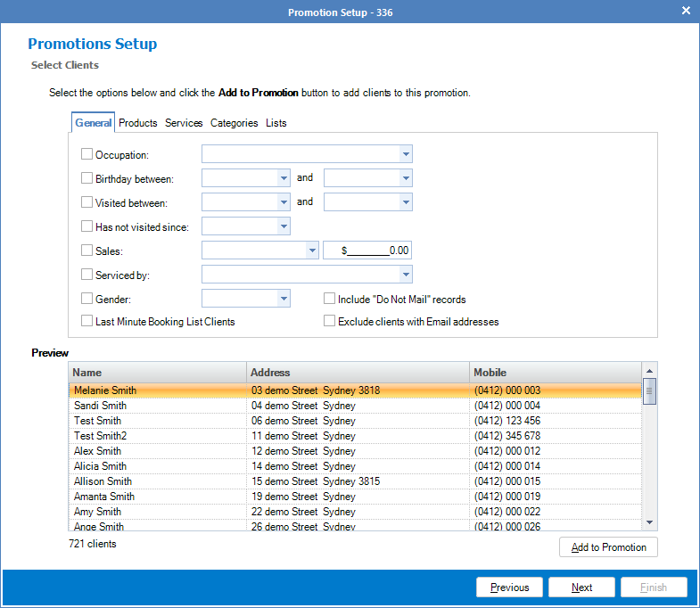The height and width of the screenshot is (608, 700).
Task: Check Include "Do Not Mail" records
Action: pos(330,300)
